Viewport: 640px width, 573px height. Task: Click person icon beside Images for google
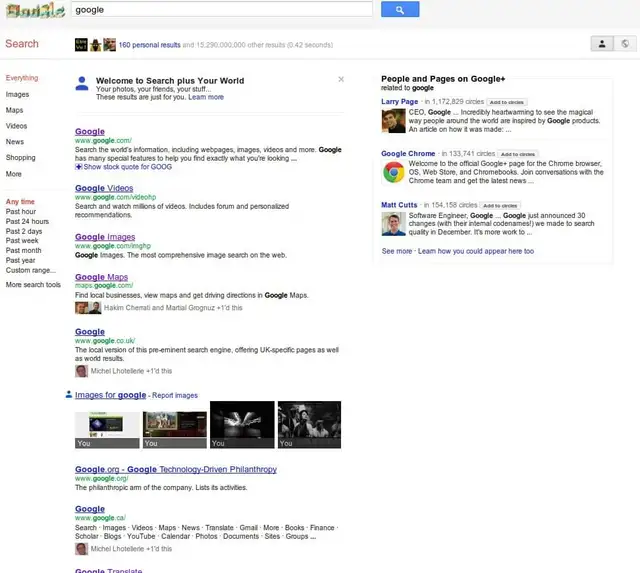click(69, 395)
